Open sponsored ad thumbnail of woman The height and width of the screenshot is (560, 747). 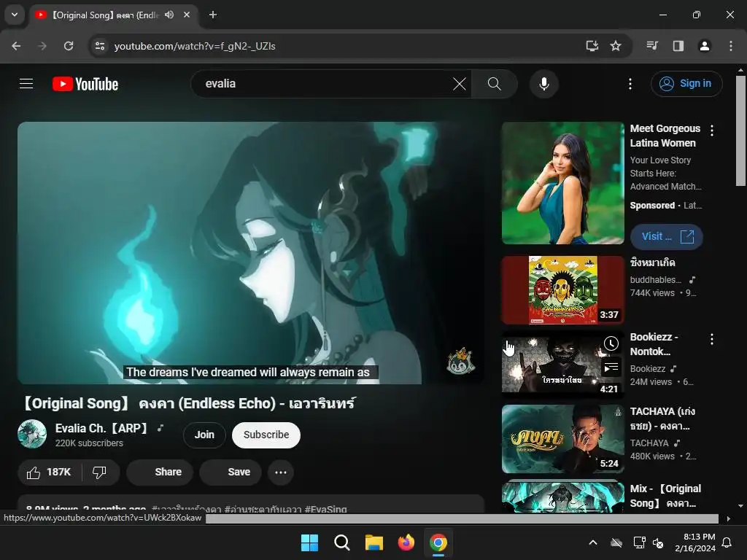pyautogui.click(x=562, y=183)
